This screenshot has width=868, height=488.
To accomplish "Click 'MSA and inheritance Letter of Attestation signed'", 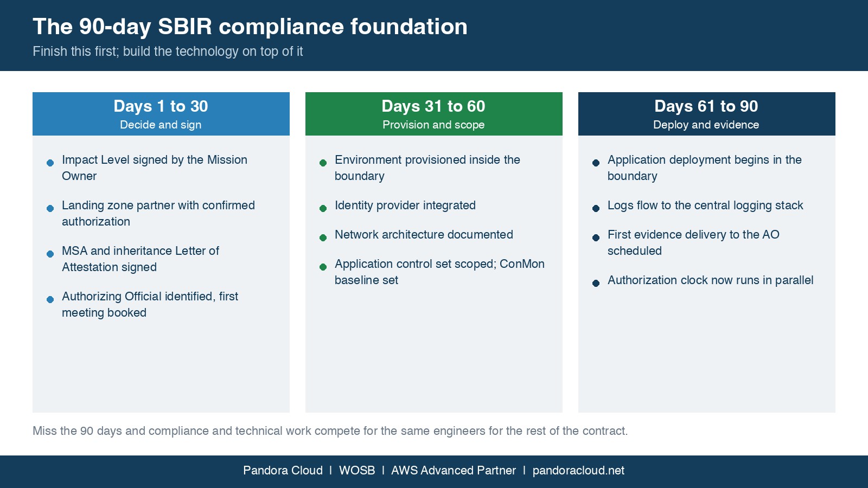I will point(141,259).
